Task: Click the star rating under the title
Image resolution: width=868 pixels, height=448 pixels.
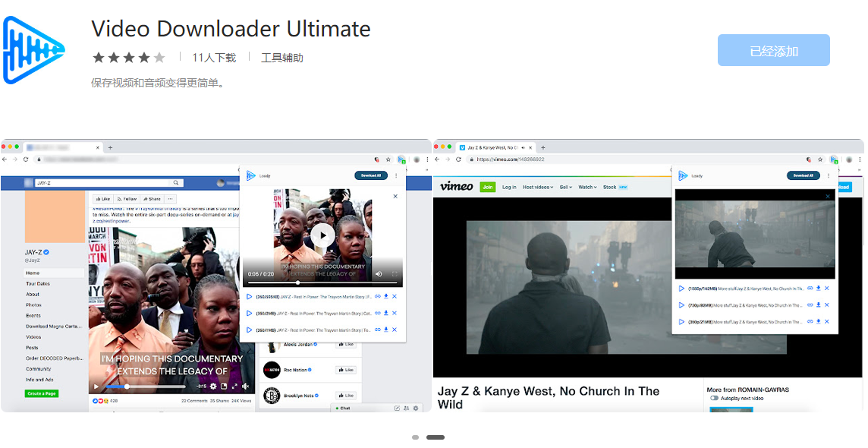Action: [129, 57]
